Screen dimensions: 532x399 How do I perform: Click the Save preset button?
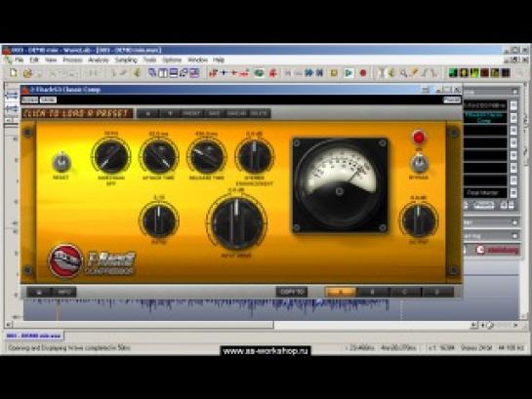(x=214, y=113)
